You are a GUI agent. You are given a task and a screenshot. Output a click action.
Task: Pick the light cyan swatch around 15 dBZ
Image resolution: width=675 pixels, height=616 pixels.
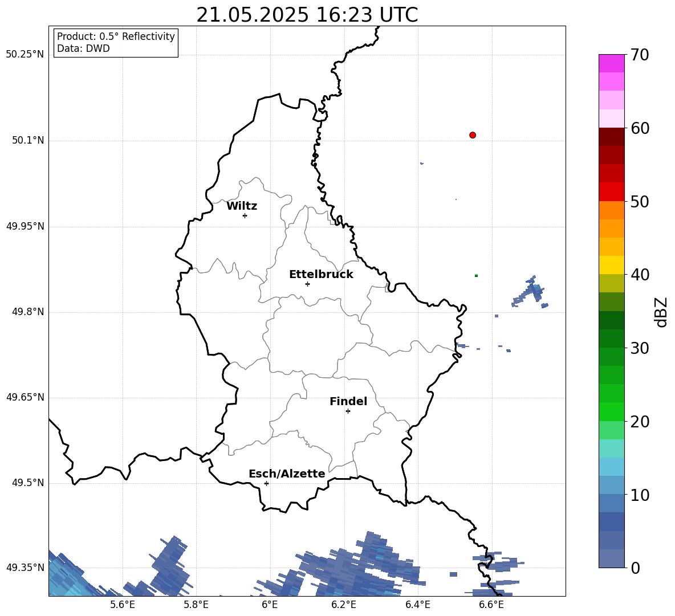pos(612,448)
